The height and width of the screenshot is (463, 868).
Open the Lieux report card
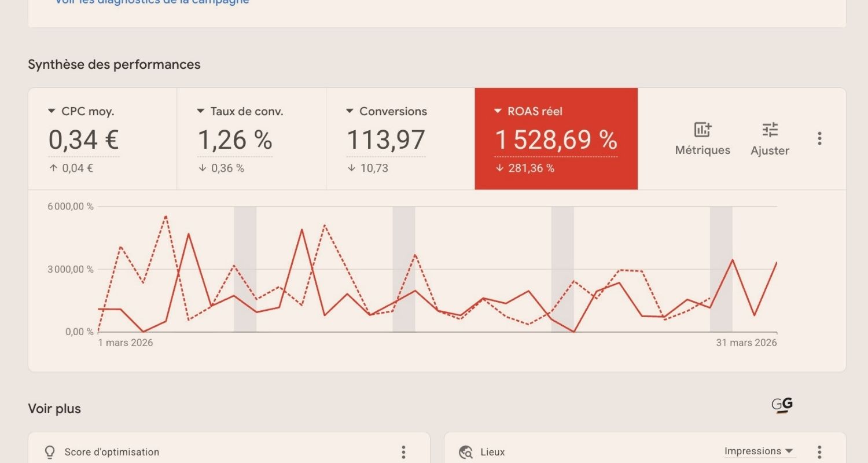(x=579, y=452)
